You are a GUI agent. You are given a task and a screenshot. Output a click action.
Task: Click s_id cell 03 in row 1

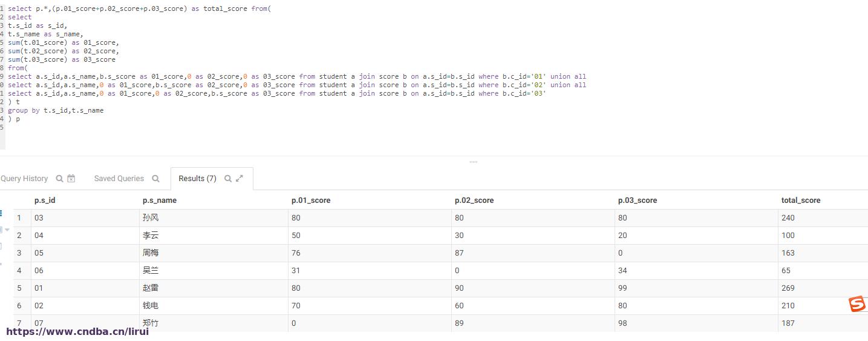[x=39, y=218]
